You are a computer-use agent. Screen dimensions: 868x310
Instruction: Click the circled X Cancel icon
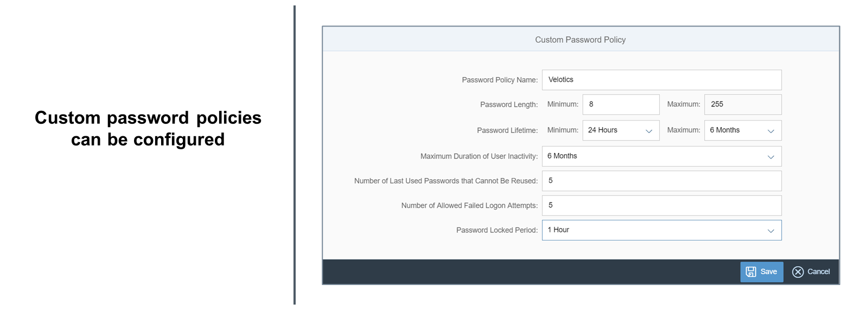797,272
